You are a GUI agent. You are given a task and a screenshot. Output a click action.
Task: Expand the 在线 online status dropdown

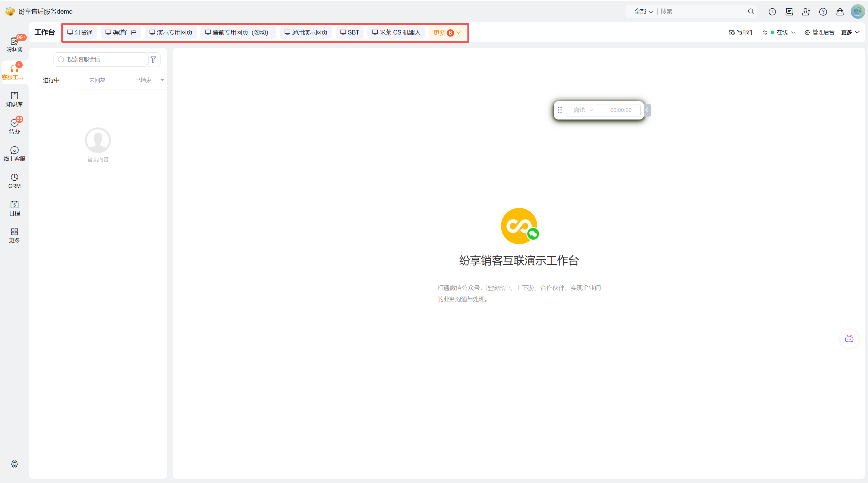point(783,32)
